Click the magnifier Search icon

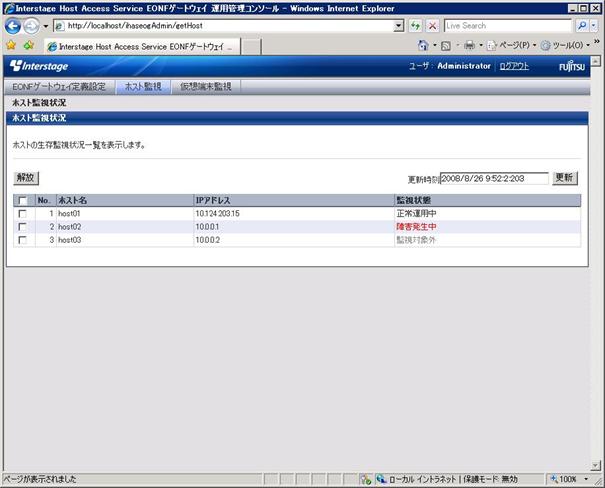(581, 26)
